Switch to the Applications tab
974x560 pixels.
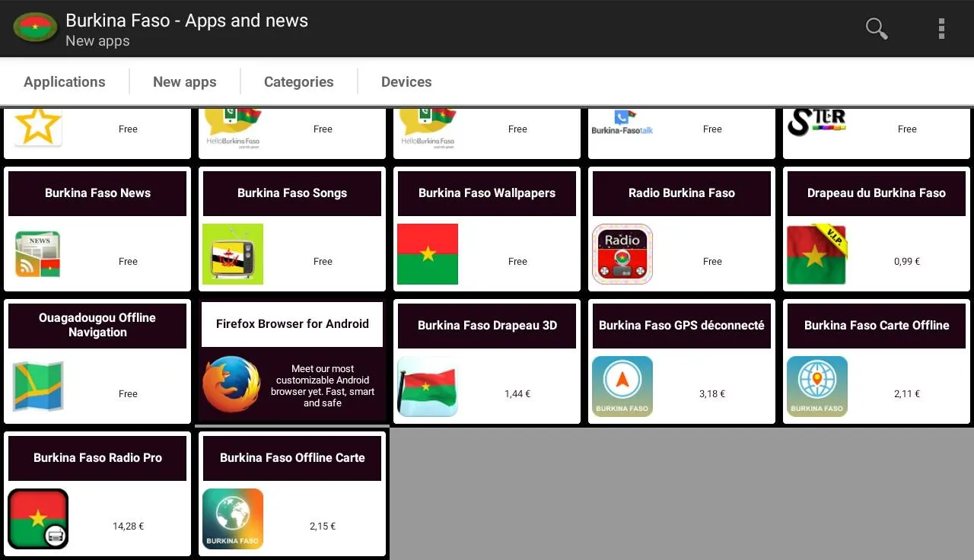point(65,81)
